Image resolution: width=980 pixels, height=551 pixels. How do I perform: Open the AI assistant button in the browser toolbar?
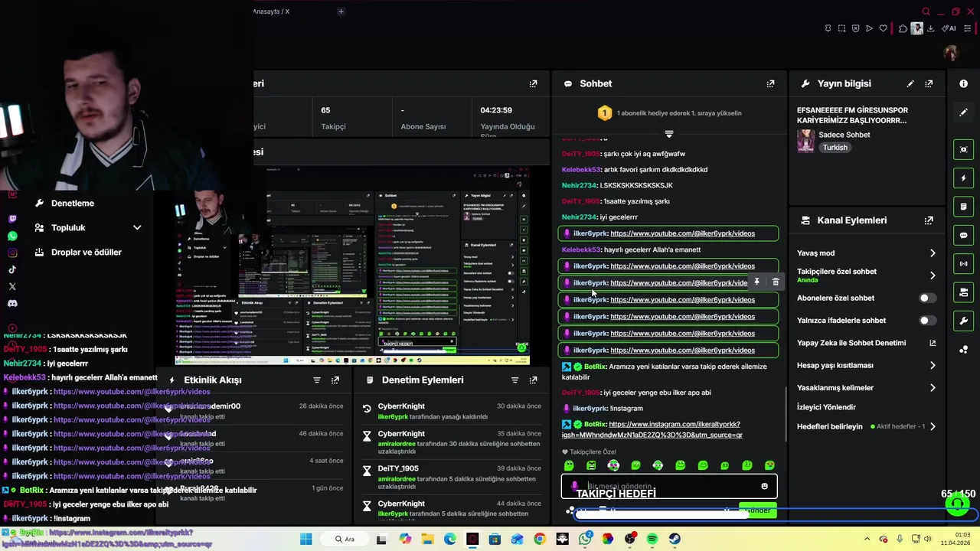pyautogui.click(x=950, y=28)
